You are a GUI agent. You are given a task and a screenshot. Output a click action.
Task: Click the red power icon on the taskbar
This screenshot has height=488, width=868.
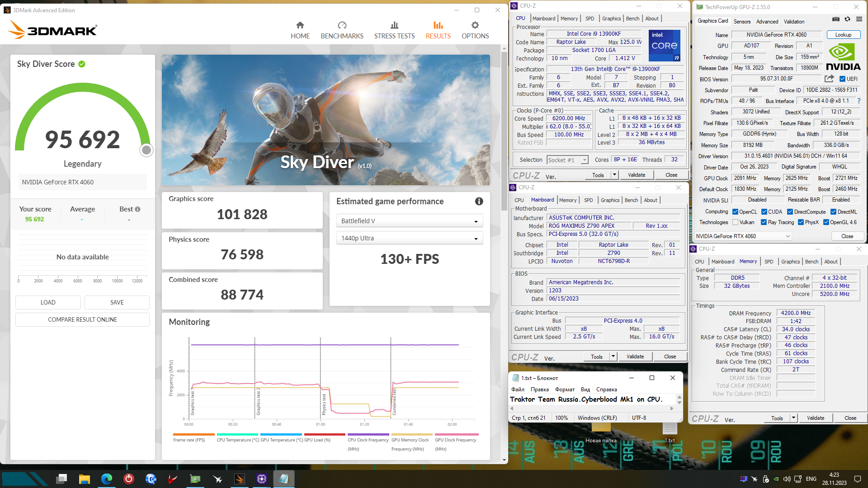point(129,479)
